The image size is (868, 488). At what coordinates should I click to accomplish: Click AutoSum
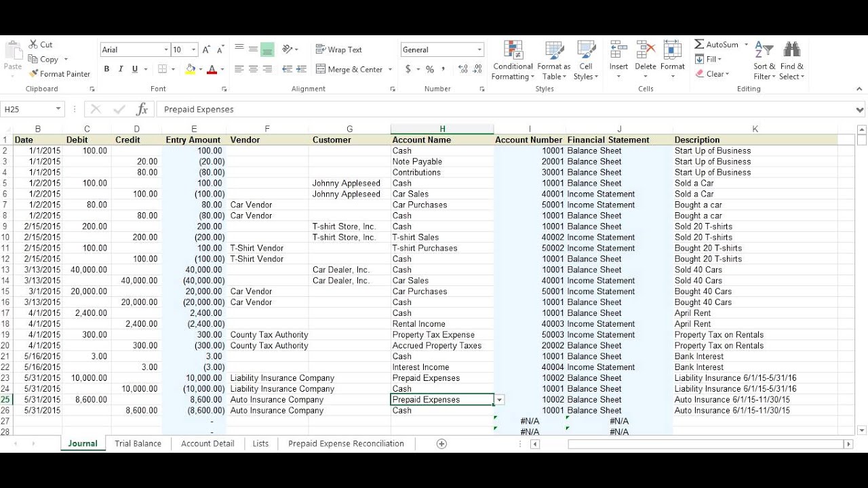click(716, 44)
